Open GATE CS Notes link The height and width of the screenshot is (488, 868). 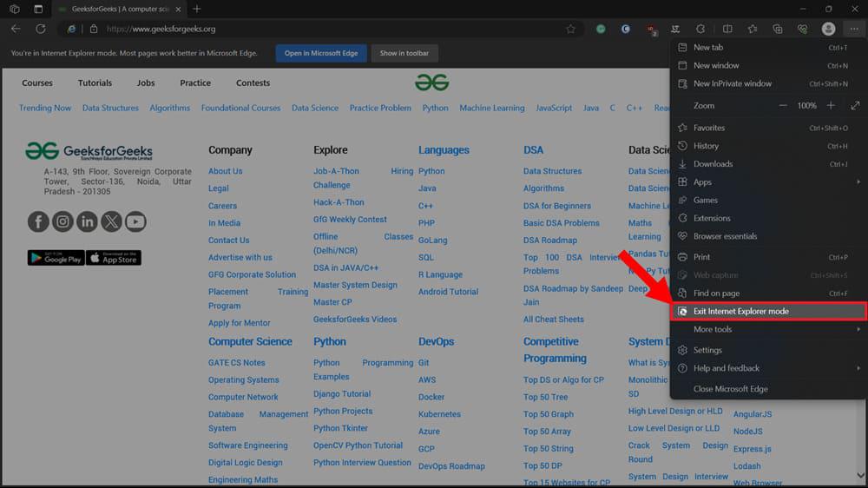pyautogui.click(x=236, y=363)
